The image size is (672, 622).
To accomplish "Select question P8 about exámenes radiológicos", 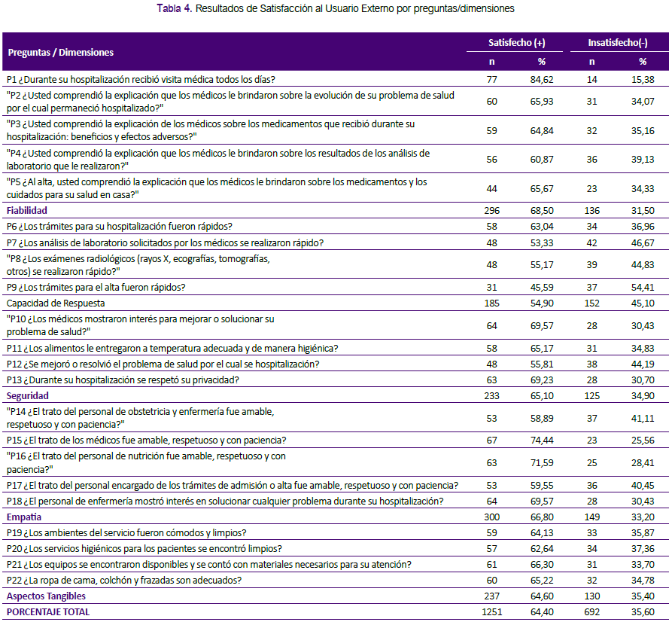I will click(138, 265).
